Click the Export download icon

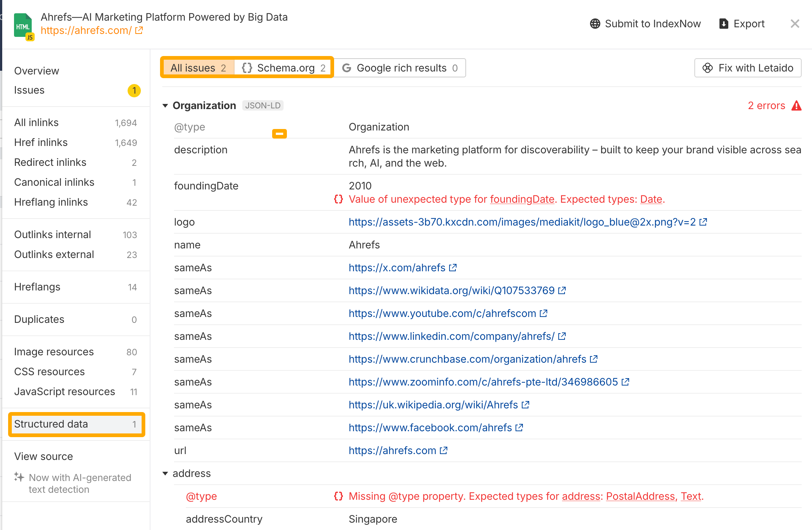point(723,24)
